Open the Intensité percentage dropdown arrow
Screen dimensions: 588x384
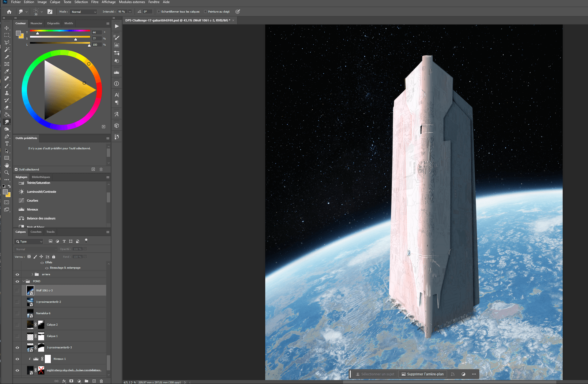[x=130, y=12]
